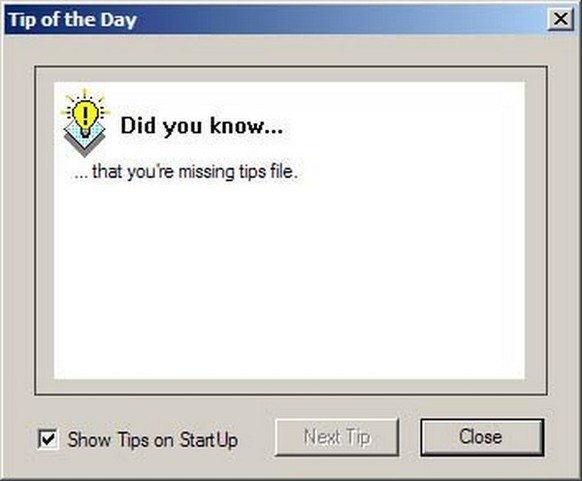Close the dialog with the Close button
This screenshot has width=582, height=481.
click(x=482, y=437)
